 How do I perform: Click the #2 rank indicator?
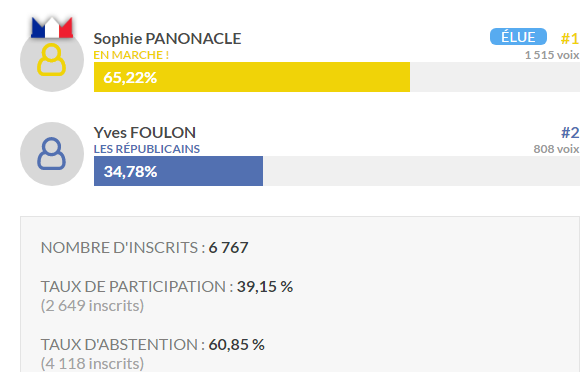570,133
